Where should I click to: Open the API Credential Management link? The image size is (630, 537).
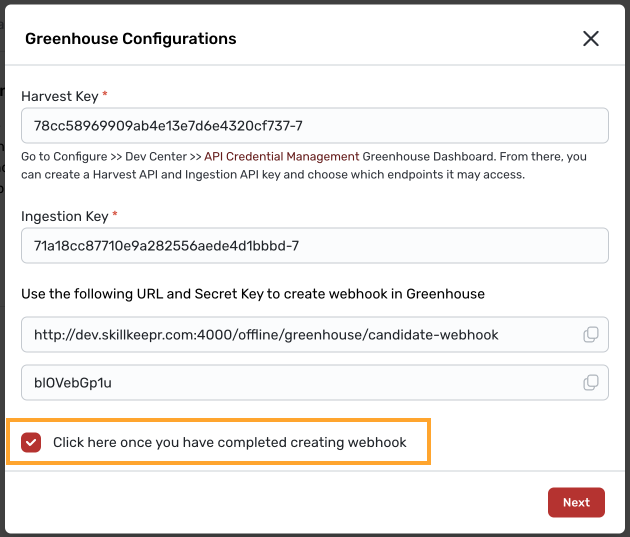click(281, 156)
